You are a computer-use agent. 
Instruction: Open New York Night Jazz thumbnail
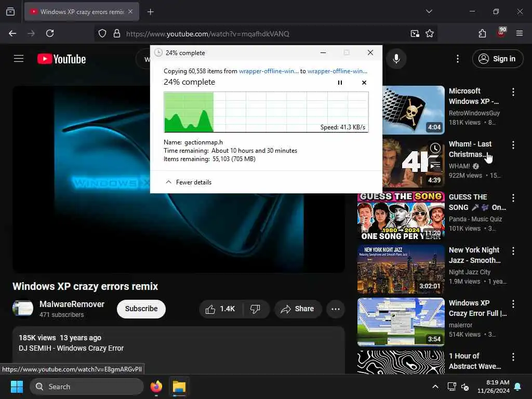[401, 269]
